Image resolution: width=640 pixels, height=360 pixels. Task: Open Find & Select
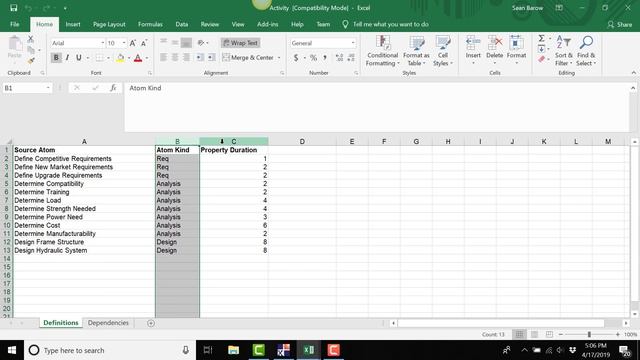coord(586,51)
